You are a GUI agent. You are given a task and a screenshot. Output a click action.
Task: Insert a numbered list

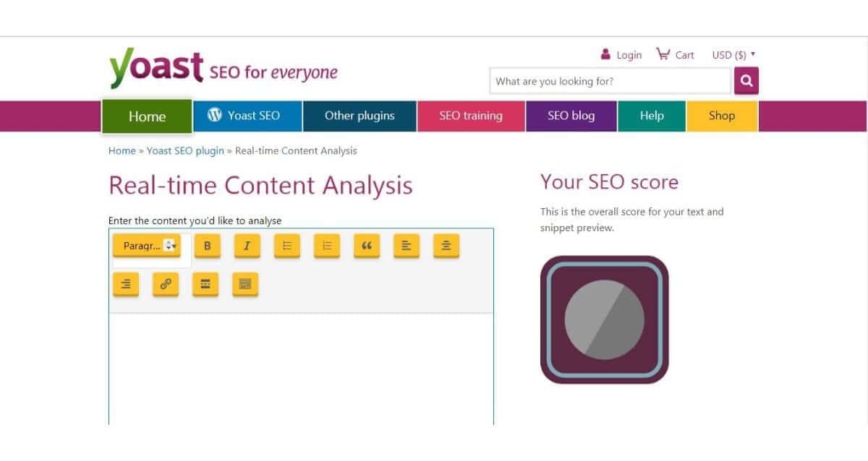click(x=326, y=246)
